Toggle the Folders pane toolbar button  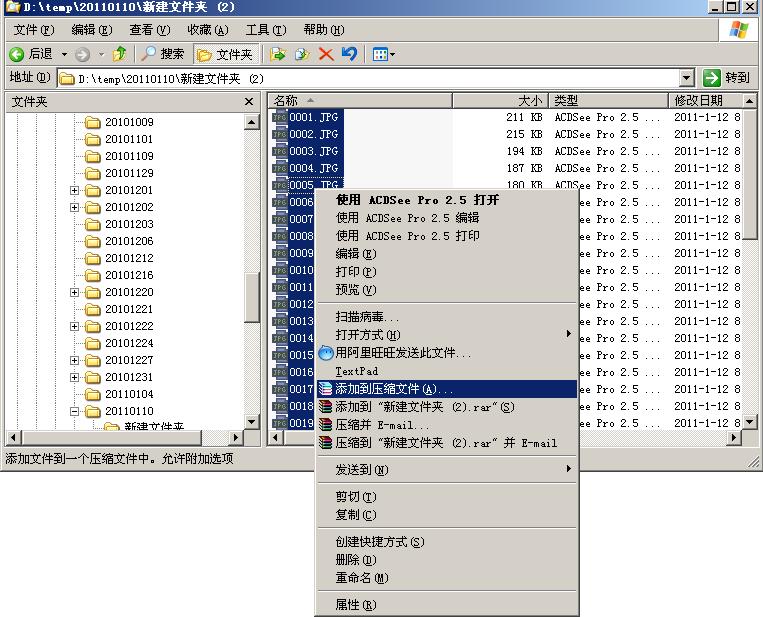click(x=225, y=54)
